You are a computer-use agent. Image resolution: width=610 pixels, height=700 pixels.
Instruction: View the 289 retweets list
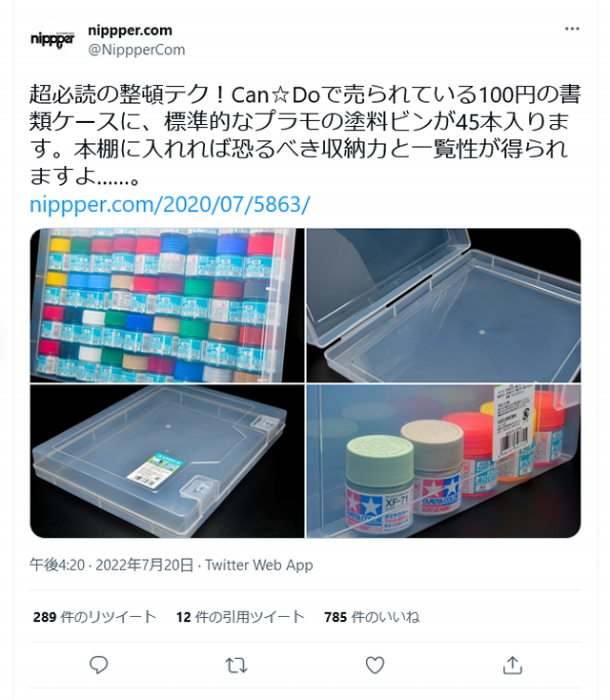click(x=94, y=617)
